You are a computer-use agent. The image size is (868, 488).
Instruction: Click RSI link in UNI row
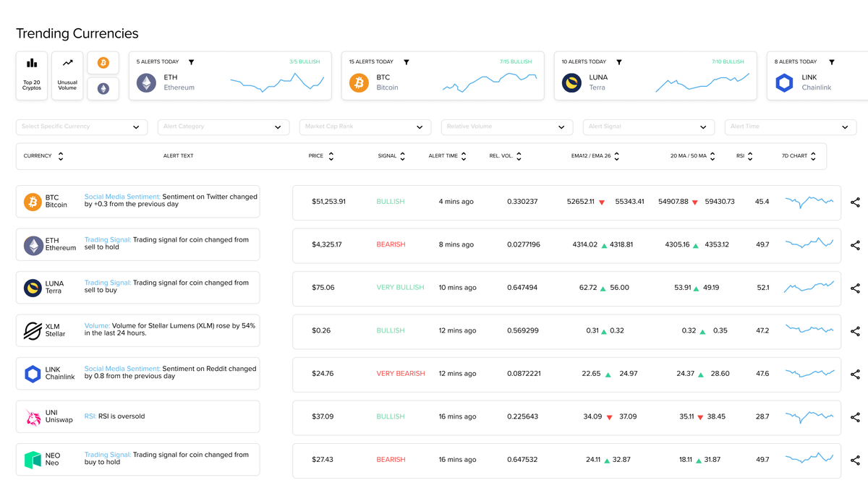pyautogui.click(x=90, y=416)
